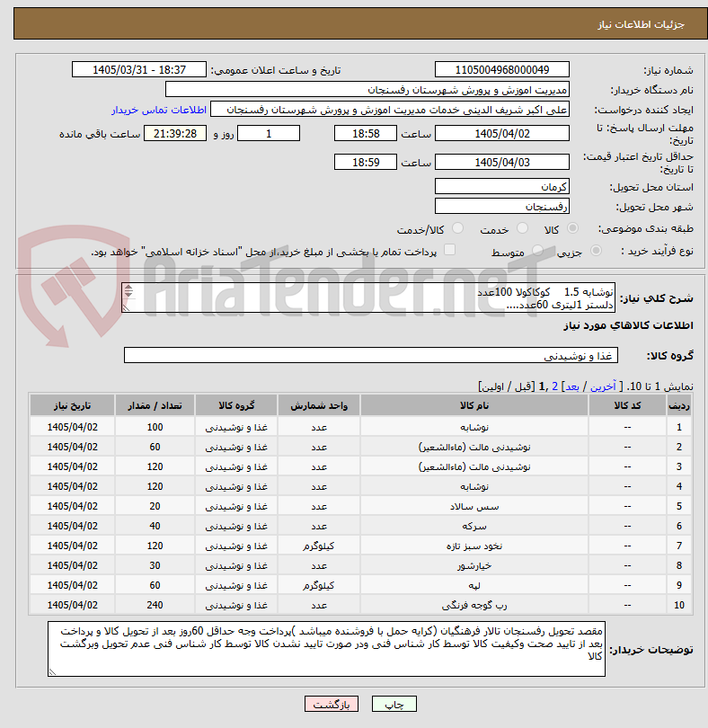Click the description box scroll arrows
Viewport: 708px width, 728px height.
pyautogui.click(x=128, y=291)
